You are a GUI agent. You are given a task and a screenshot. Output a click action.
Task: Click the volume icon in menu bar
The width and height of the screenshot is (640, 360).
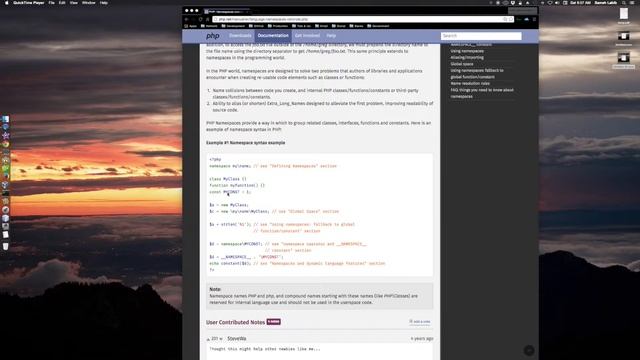pyautogui.click(x=557, y=3)
